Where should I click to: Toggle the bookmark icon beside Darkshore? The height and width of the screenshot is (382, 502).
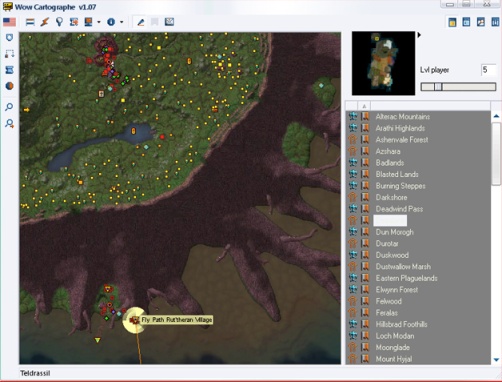click(365, 197)
